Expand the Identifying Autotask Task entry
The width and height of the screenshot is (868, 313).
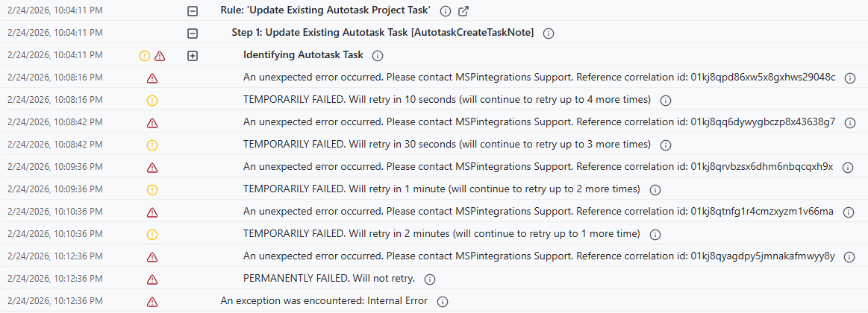[193, 56]
